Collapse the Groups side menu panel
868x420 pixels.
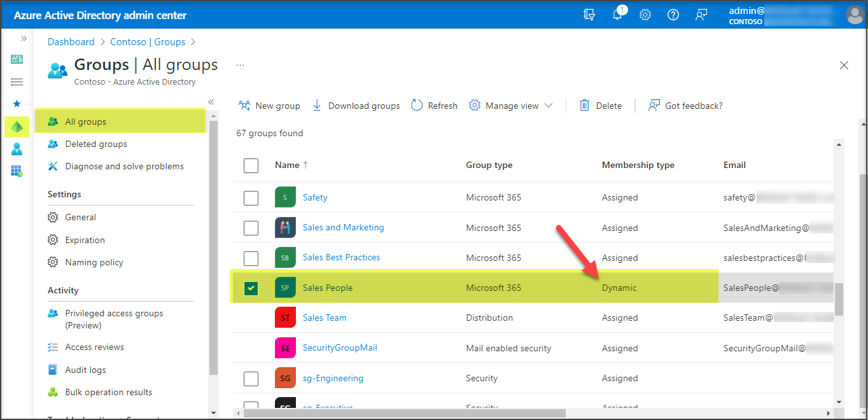211,102
